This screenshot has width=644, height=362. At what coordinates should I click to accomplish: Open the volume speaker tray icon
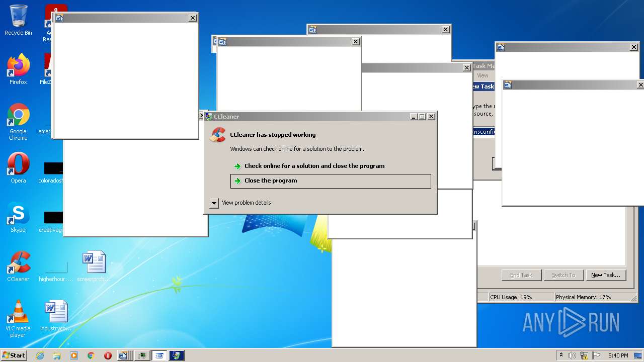tap(572, 355)
